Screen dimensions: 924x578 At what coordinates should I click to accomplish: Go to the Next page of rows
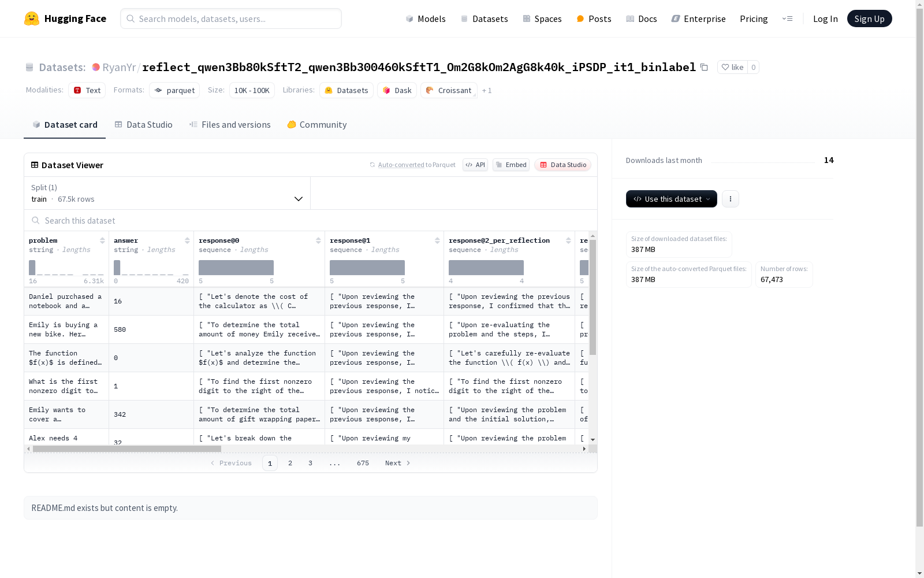398,463
